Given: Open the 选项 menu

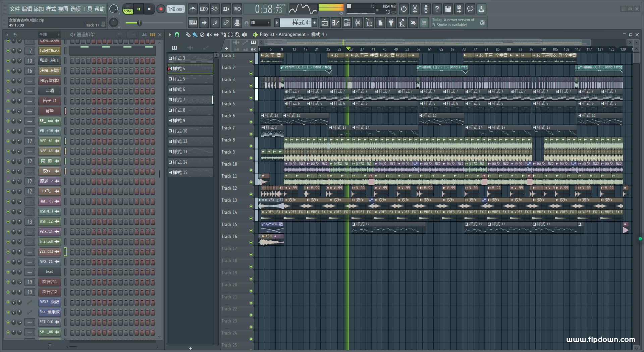Looking at the screenshot, I should point(75,9).
